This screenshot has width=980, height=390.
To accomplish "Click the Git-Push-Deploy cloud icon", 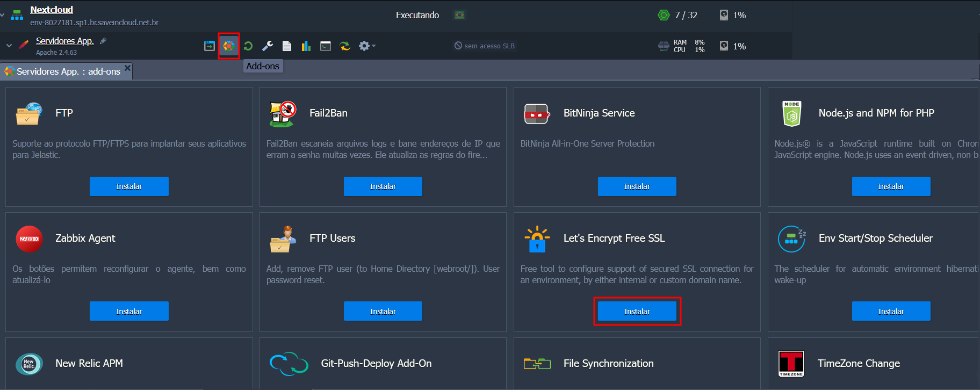I will pos(289,364).
